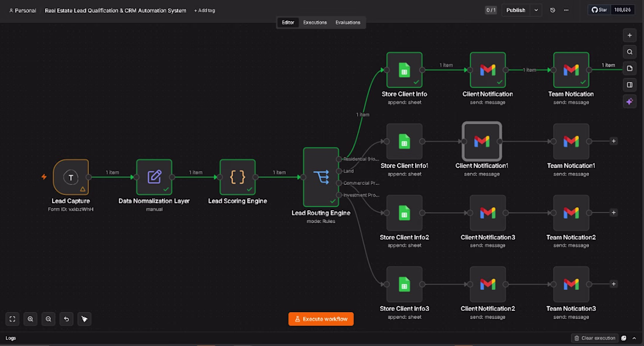644x346 pixels.
Task: Select the Lead Routing Engine switch node
Action: tap(321, 177)
